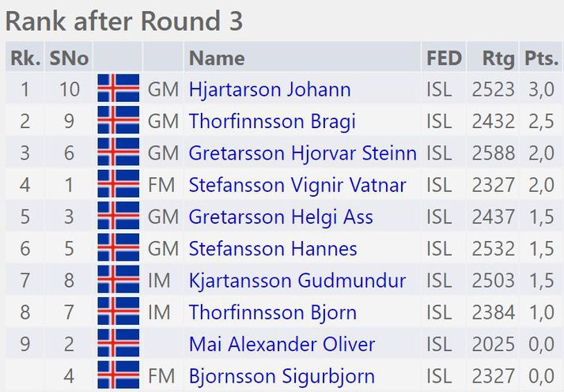564x392 pixels.
Task: Click flag icon beside Gretarsson Helgi Ass
Action: click(x=119, y=216)
